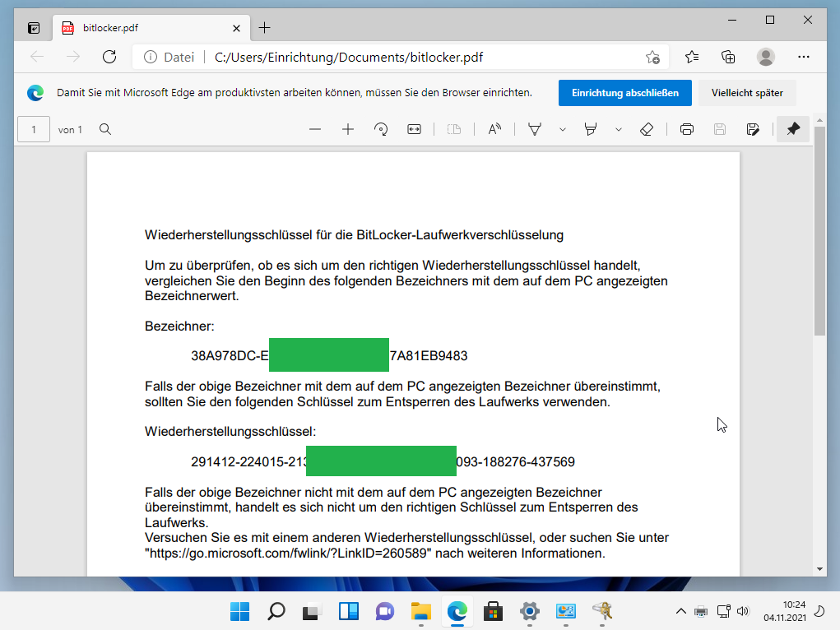Close the bitlocker.pdf tab
This screenshot has height=630, width=840.
pyautogui.click(x=236, y=28)
